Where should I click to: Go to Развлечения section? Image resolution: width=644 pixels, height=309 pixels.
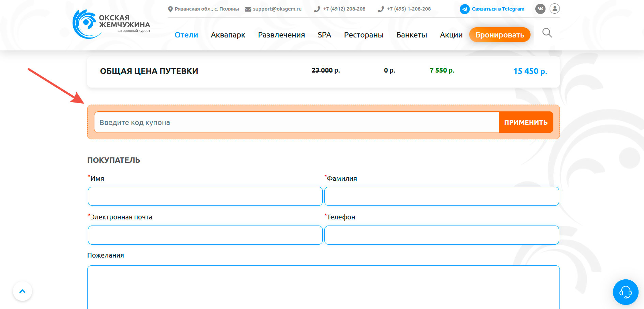[281, 35]
